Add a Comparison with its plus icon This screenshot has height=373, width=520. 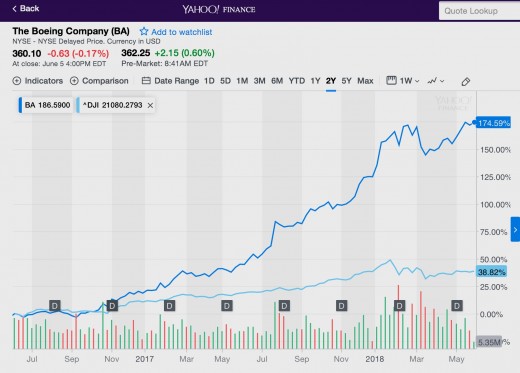(x=74, y=81)
